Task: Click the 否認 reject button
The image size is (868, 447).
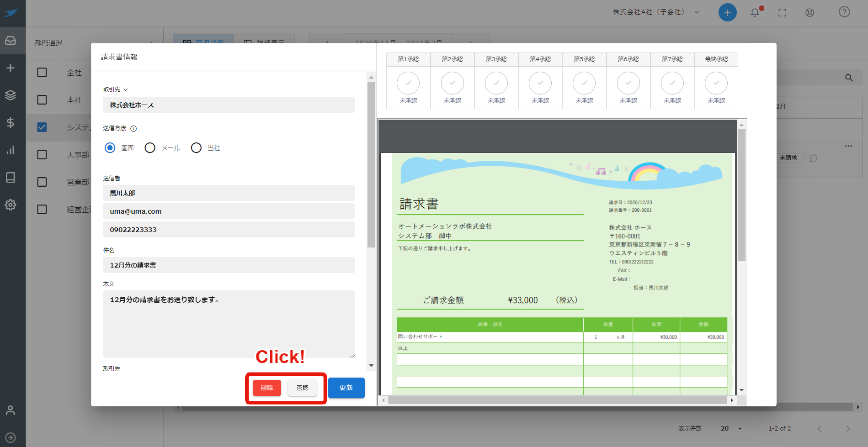Action: pos(302,388)
